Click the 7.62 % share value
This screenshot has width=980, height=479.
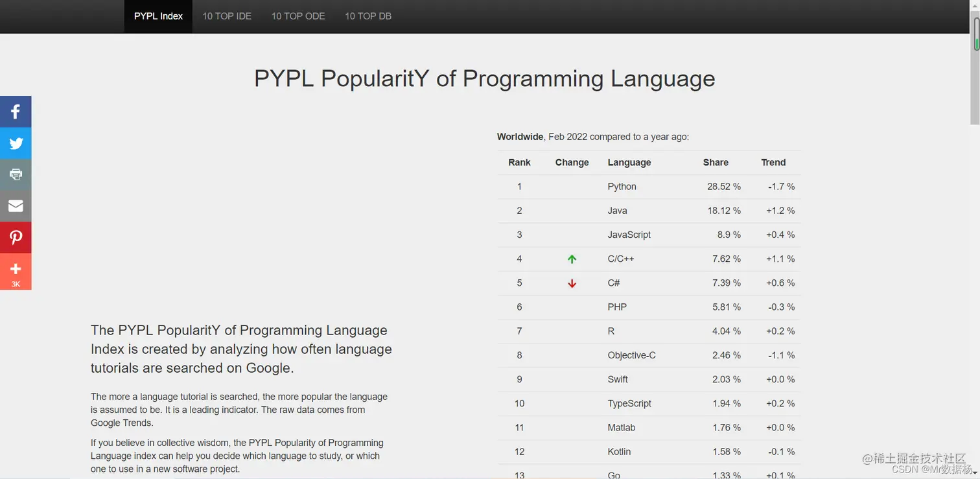pyautogui.click(x=727, y=259)
